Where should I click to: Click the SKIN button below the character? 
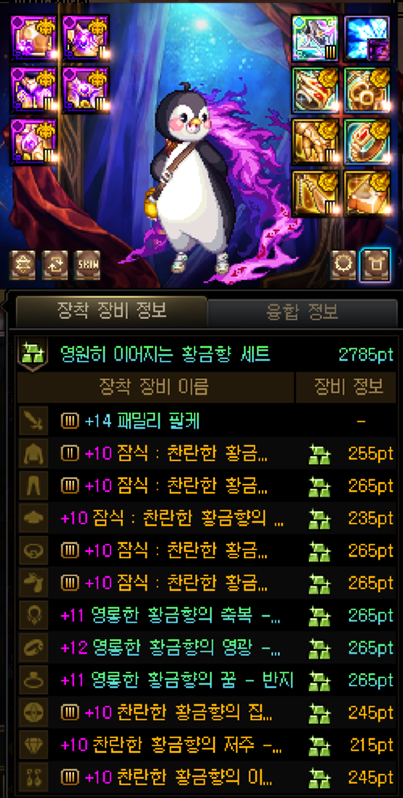pos(88,265)
